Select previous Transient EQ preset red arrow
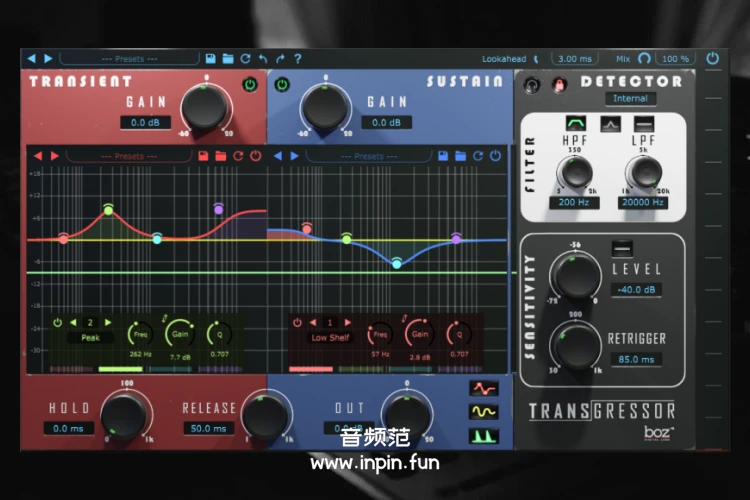The width and height of the screenshot is (750, 500). 38,156
